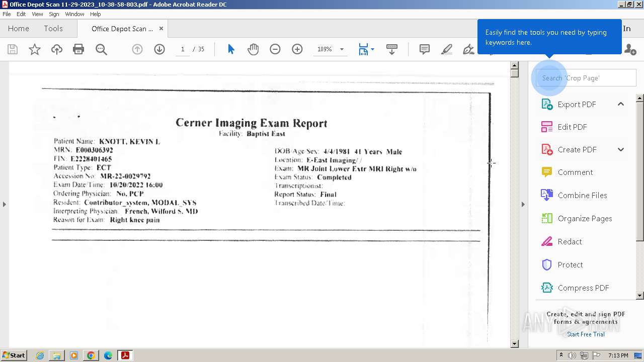Open Protect tool
Screen dimensions: 644x362
pyautogui.click(x=570, y=264)
